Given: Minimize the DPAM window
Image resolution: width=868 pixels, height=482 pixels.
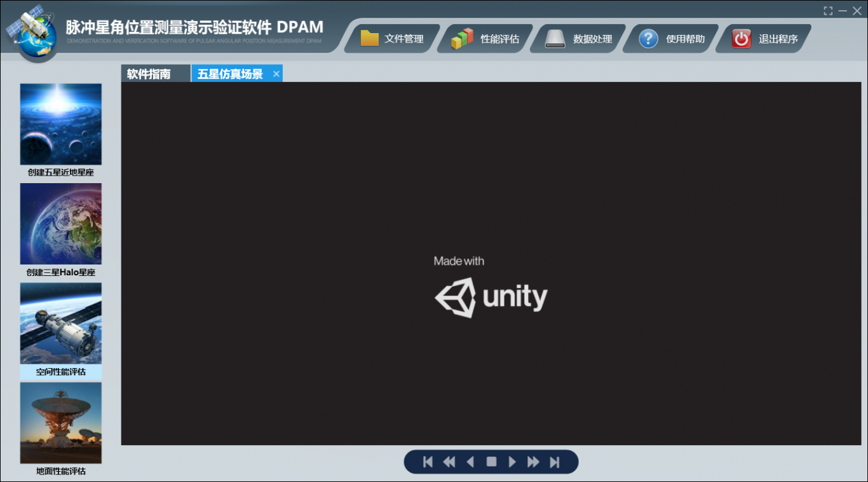Looking at the screenshot, I should pos(843,11).
